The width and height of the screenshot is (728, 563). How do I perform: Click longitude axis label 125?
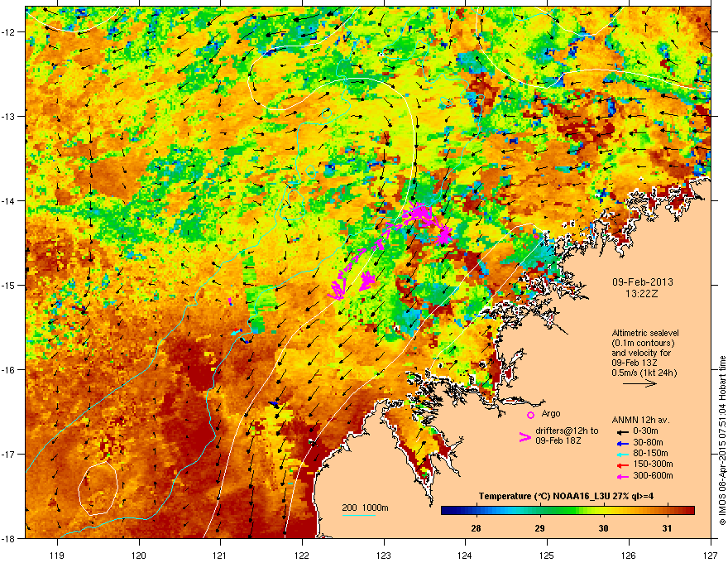(x=547, y=555)
